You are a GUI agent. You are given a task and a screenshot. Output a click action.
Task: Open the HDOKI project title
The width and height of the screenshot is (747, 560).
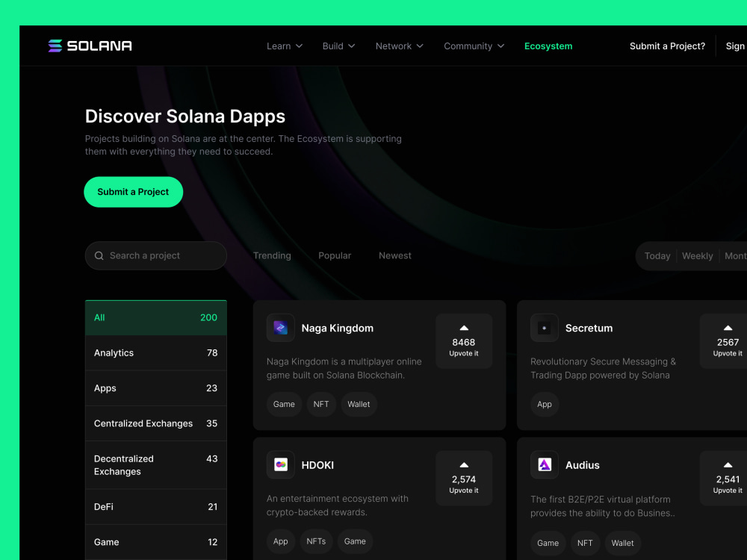click(317, 465)
